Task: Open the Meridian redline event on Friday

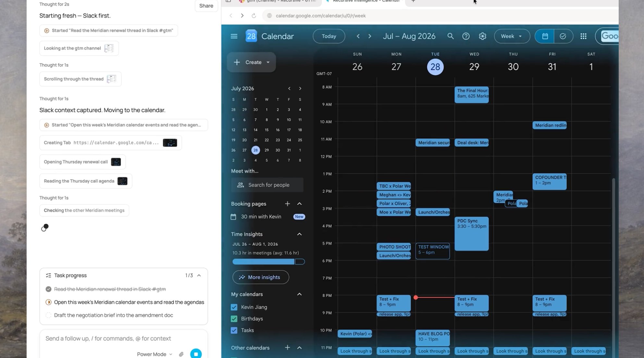Action: coord(550,125)
